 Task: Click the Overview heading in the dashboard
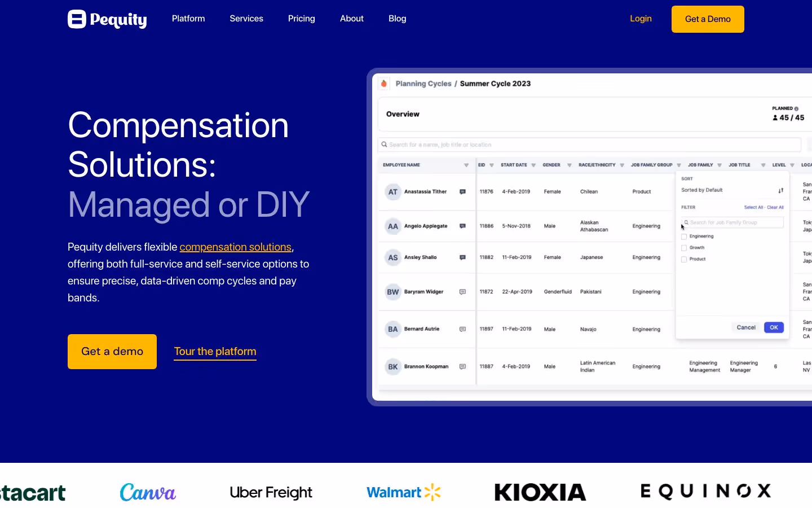(403, 114)
